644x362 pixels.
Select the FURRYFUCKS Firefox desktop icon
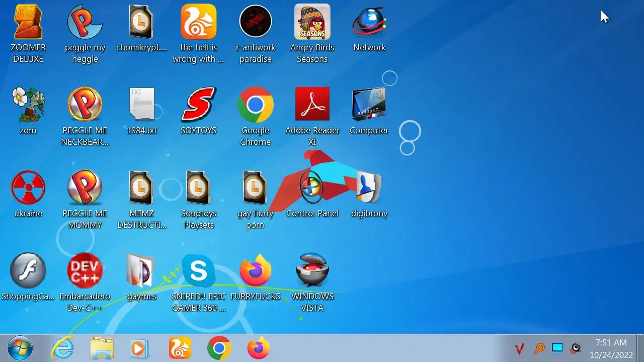coord(256,270)
